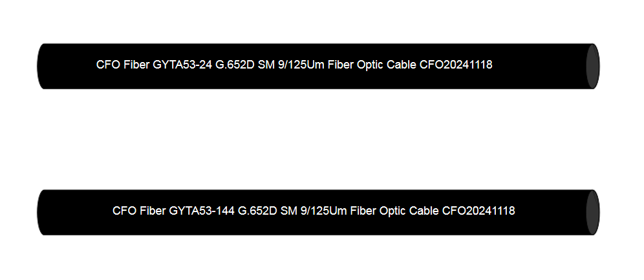Click "CFO Fiber" brand text on top cable

click(x=123, y=65)
